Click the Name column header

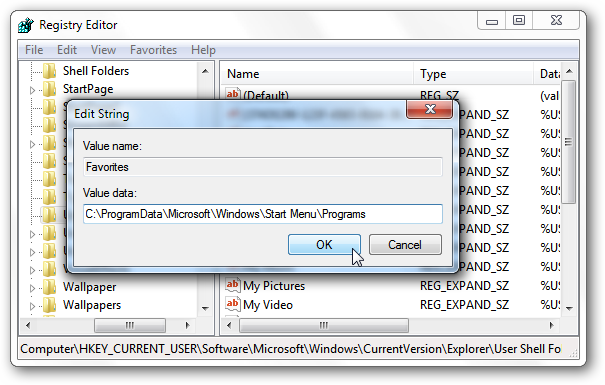pos(317,74)
